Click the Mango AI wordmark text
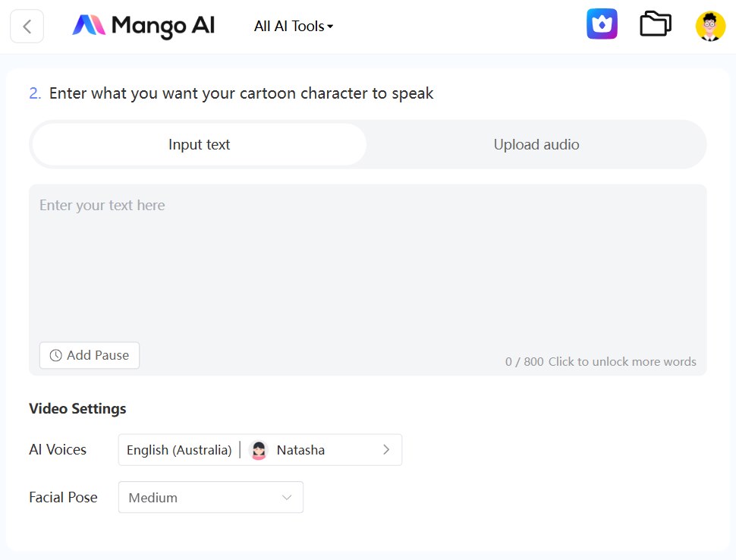Viewport: 736px width, 560px height. (x=163, y=26)
